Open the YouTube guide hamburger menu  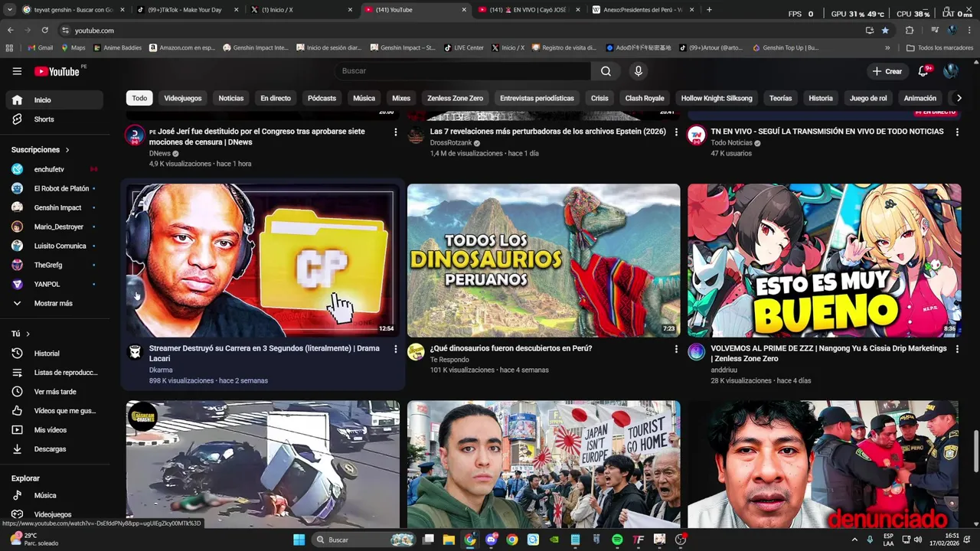pos(17,71)
